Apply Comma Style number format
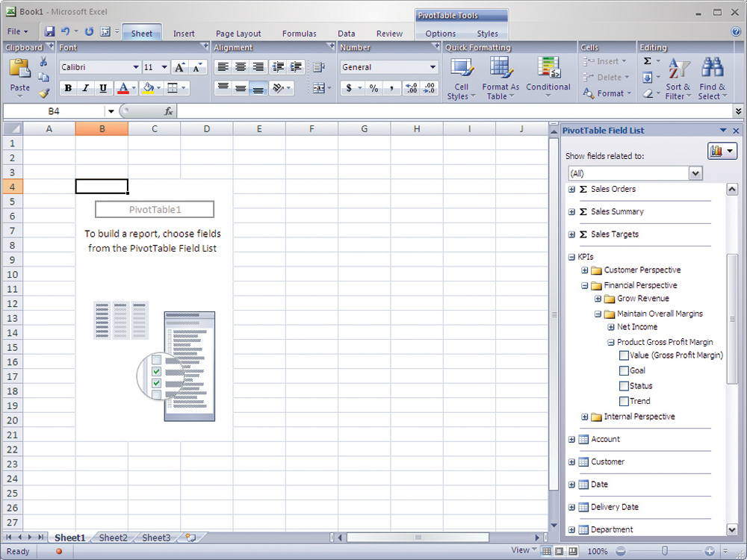Screen dimensions: 747x560 click(x=391, y=88)
